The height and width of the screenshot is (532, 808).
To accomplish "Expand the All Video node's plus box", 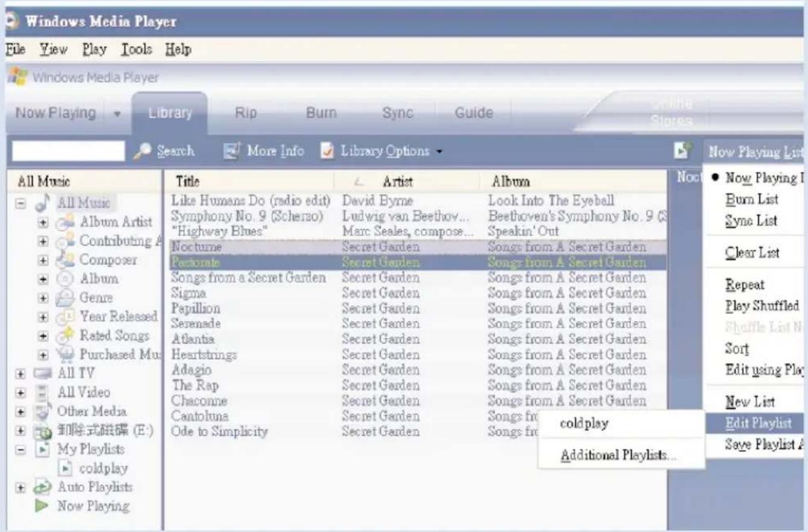I will 22,393.
